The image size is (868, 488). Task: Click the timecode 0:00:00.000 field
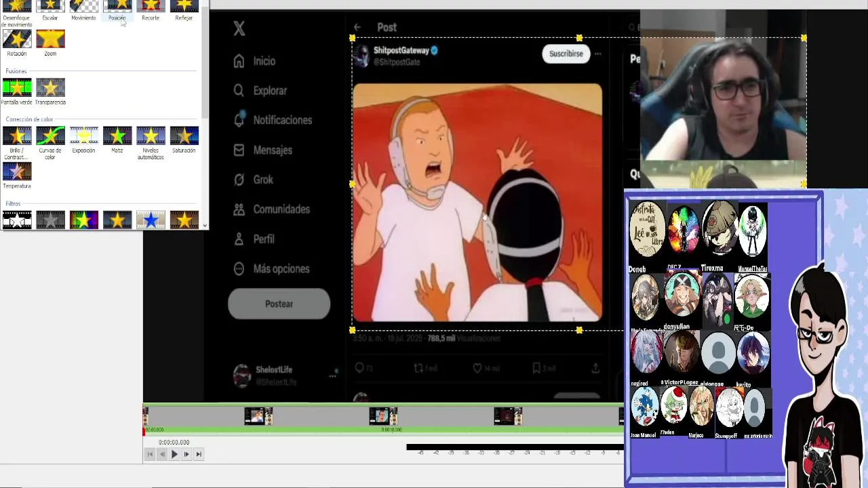[174, 443]
